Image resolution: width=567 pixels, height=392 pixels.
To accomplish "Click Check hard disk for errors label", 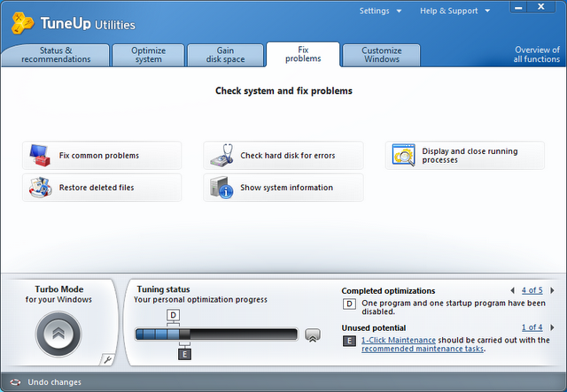I will (x=288, y=156).
